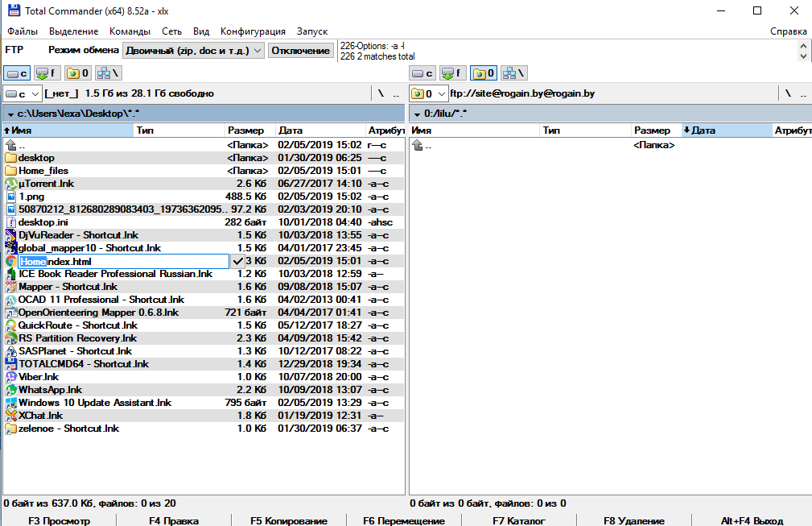Click the 1.png image file icon

(11, 197)
